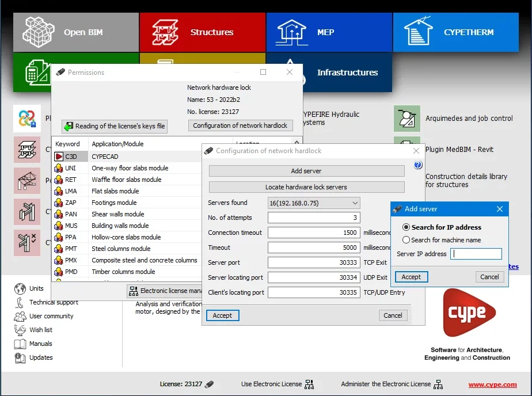The height and width of the screenshot is (396, 532).
Task: Click the Client's locating port field
Action: click(x=314, y=292)
